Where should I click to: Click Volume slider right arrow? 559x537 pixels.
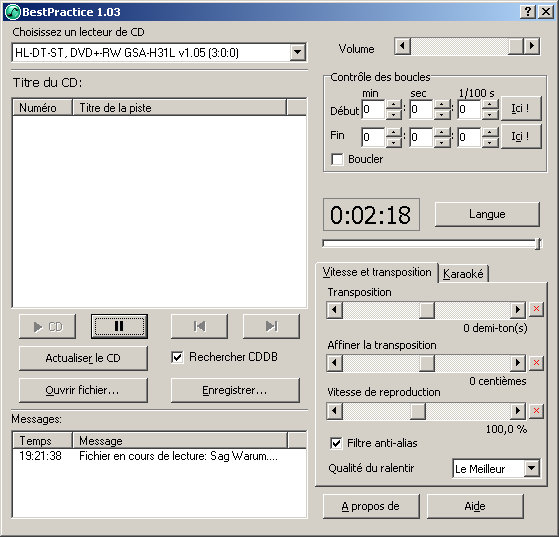tap(532, 46)
